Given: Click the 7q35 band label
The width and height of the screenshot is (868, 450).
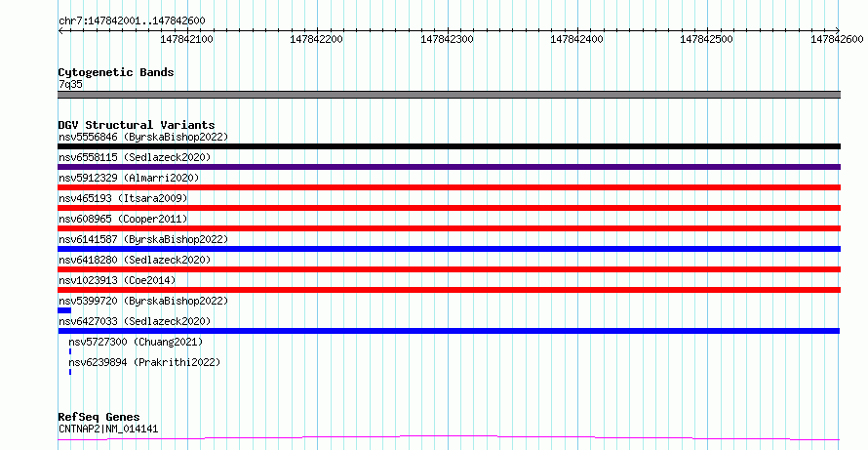Looking at the screenshot, I should pos(70,85).
